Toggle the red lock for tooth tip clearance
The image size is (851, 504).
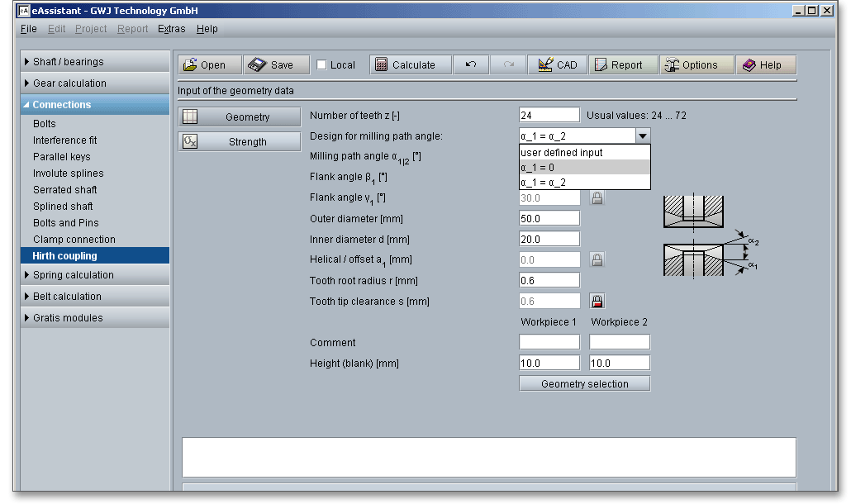597,302
